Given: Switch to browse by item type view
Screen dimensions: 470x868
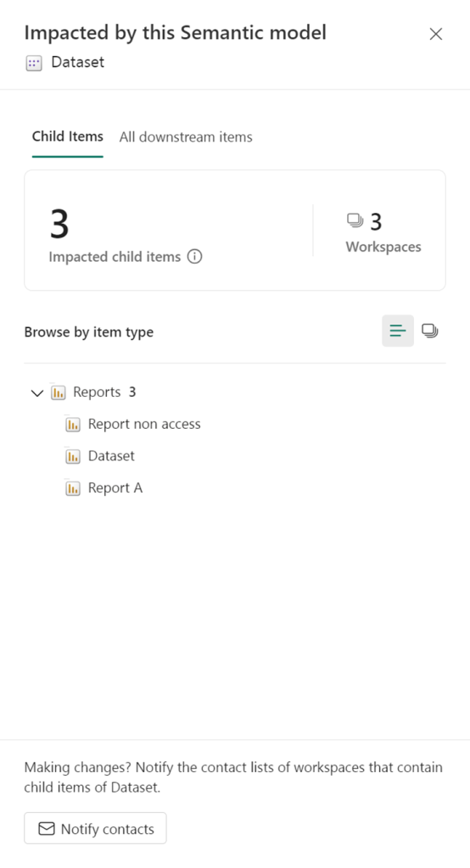Looking at the screenshot, I should coord(397,331).
